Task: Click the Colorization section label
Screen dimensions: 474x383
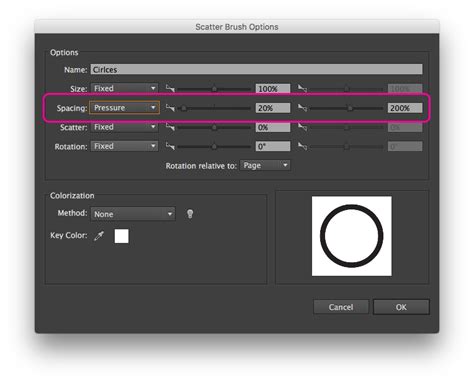Action: point(72,196)
